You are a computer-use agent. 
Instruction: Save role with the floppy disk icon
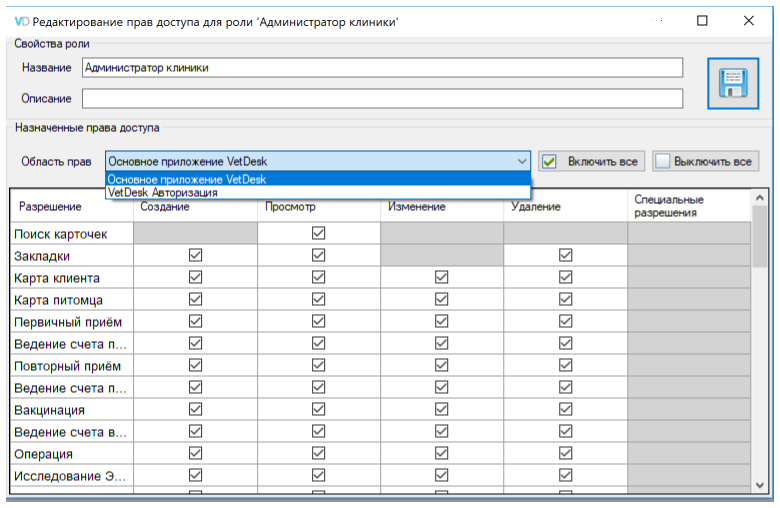point(733,83)
